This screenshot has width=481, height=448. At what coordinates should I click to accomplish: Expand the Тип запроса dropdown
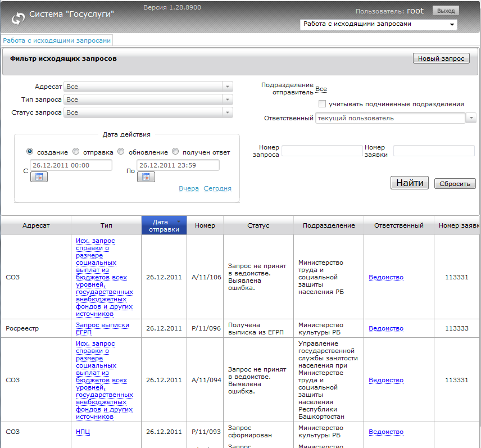(227, 99)
